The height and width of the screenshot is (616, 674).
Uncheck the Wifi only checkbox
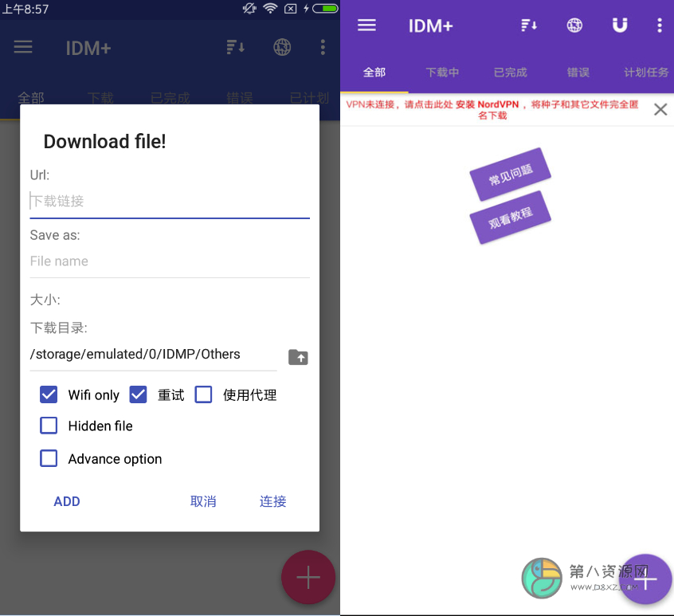49,394
